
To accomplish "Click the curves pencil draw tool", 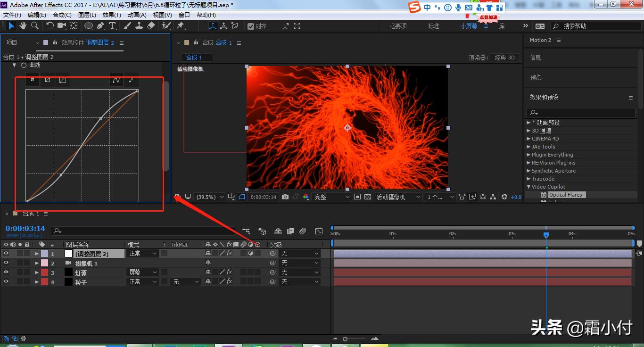I will [x=131, y=80].
